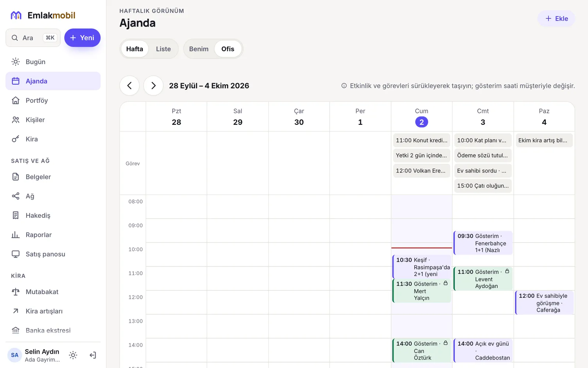Open Mutabakat scales icon
This screenshot has width=588, height=368.
coord(15,292)
